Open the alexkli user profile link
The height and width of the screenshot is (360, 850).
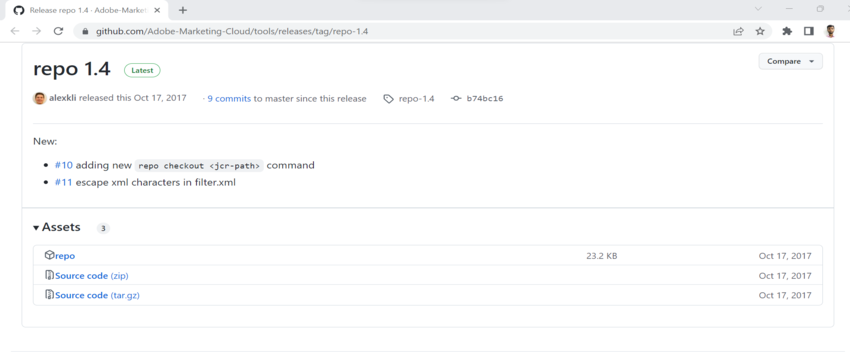click(62, 98)
